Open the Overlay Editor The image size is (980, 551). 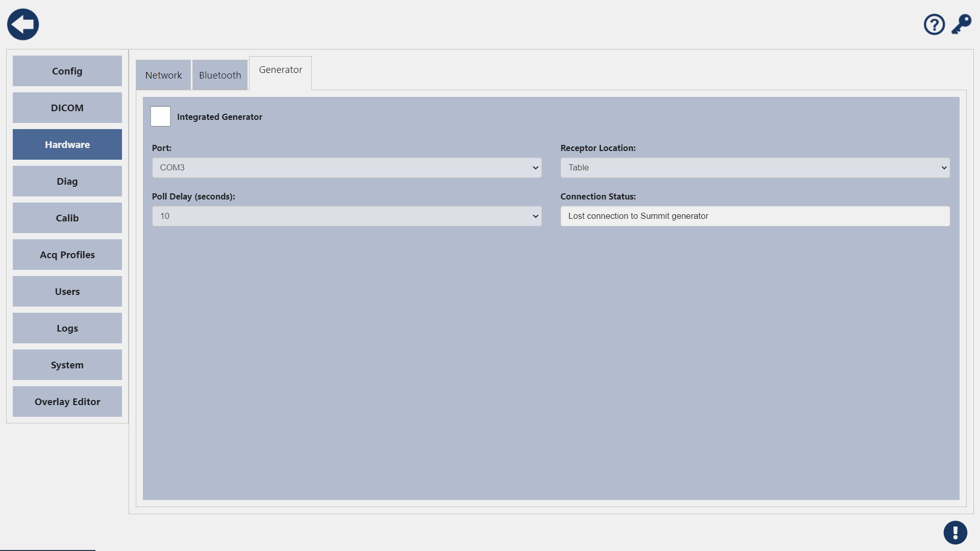coord(67,402)
